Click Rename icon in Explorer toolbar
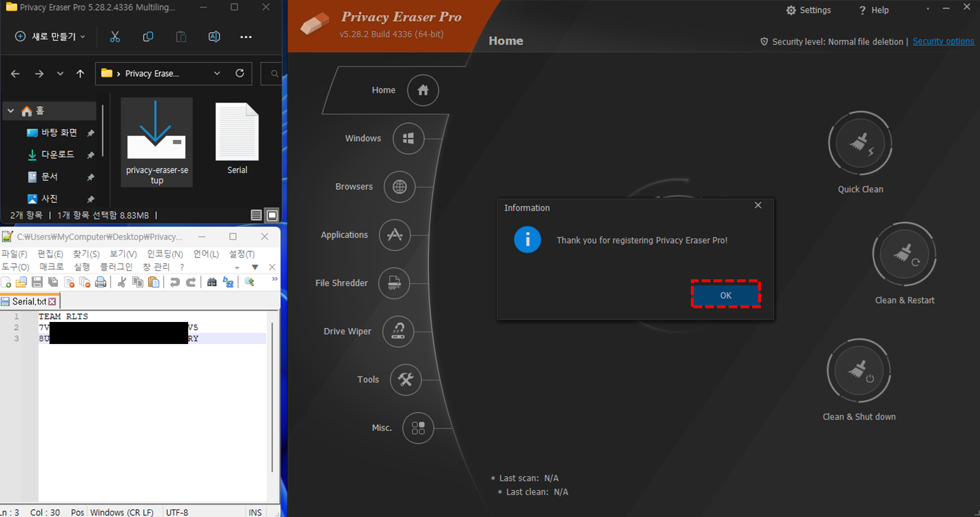The height and width of the screenshot is (517, 980). 214,37
